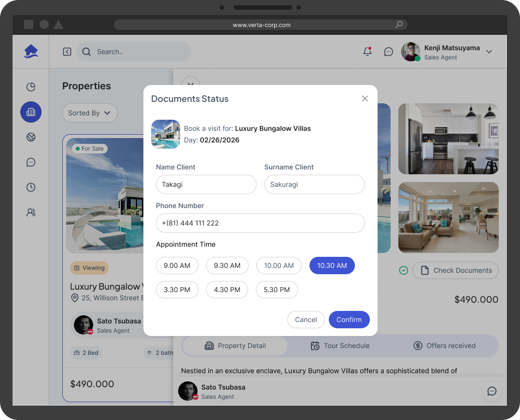
Task: Click the Phone Number field
Action: [x=260, y=223]
